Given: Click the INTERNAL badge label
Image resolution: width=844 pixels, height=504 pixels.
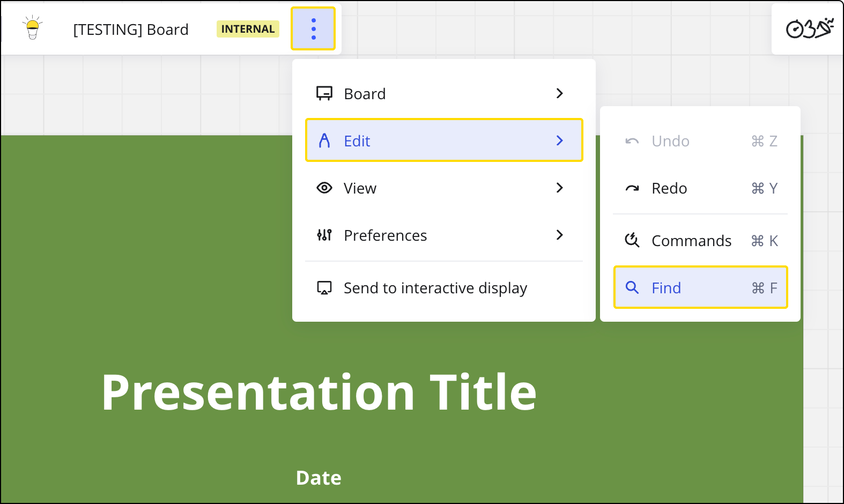Looking at the screenshot, I should (248, 29).
